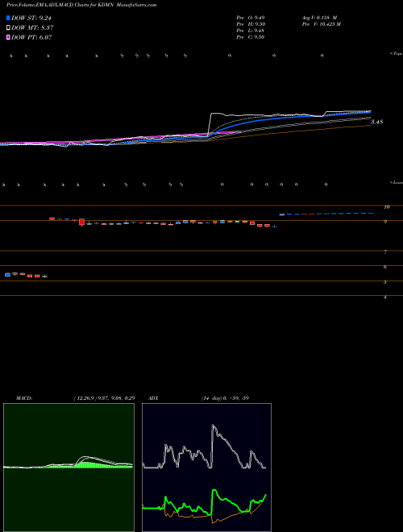Click the 'Pre O: 9.49' open value
This screenshot has height=532, width=403.
point(251,17)
